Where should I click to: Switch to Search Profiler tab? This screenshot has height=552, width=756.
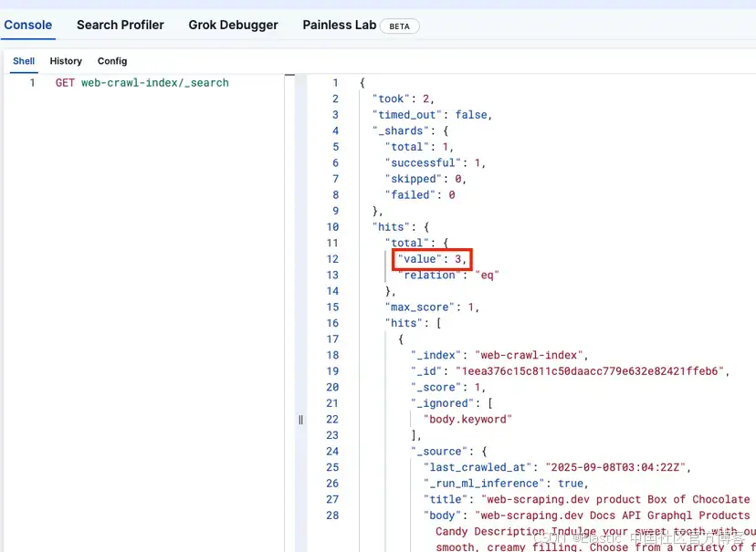pos(120,25)
